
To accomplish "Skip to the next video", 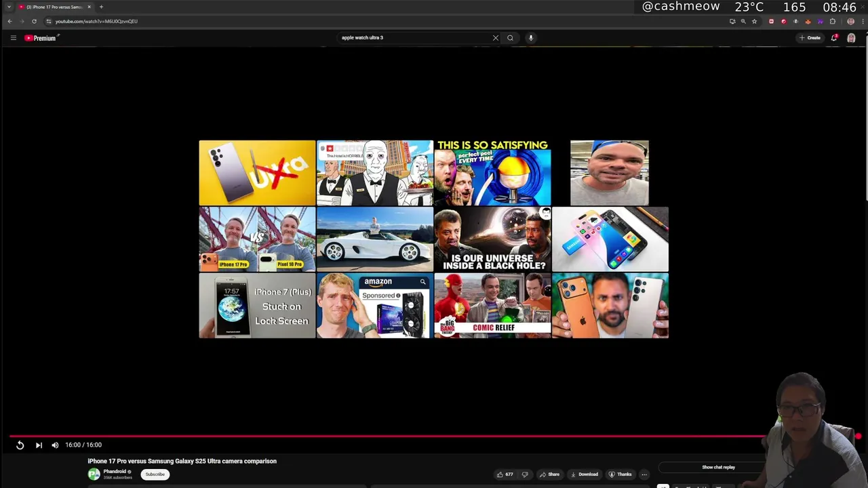I will click(39, 445).
